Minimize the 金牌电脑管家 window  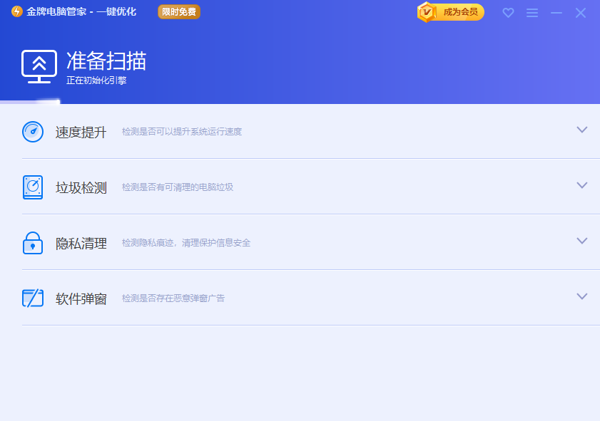pyautogui.click(x=557, y=13)
